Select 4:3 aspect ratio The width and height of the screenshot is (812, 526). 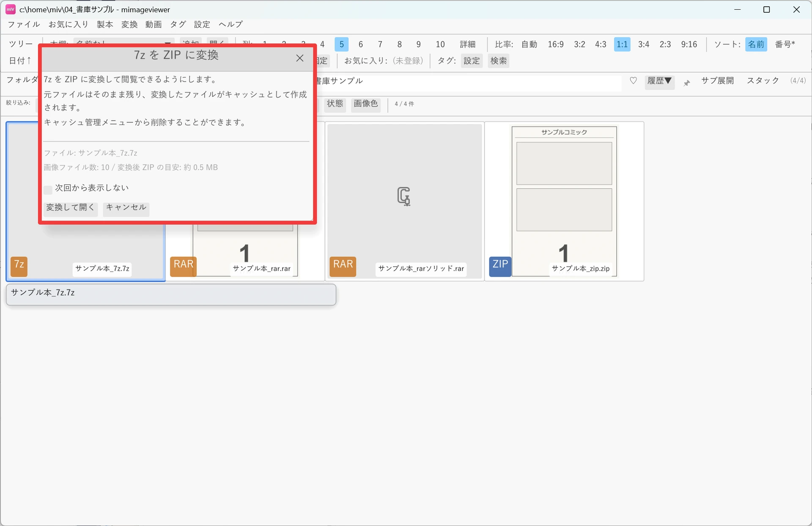[x=601, y=44]
